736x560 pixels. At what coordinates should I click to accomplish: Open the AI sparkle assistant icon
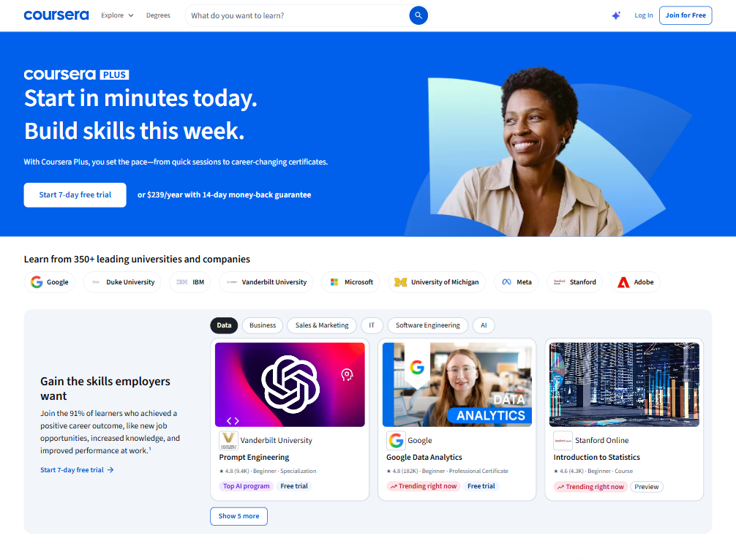coord(616,15)
